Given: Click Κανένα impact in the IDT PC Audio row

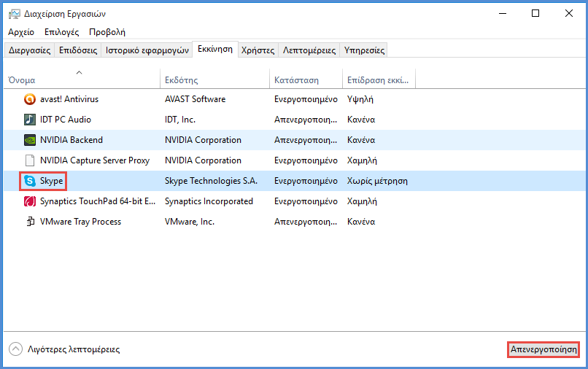Looking at the screenshot, I should 361,120.
